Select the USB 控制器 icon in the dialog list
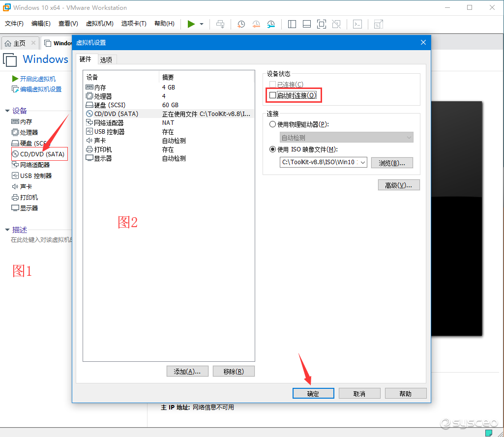Viewport: 504px width, 437px height. [89, 131]
